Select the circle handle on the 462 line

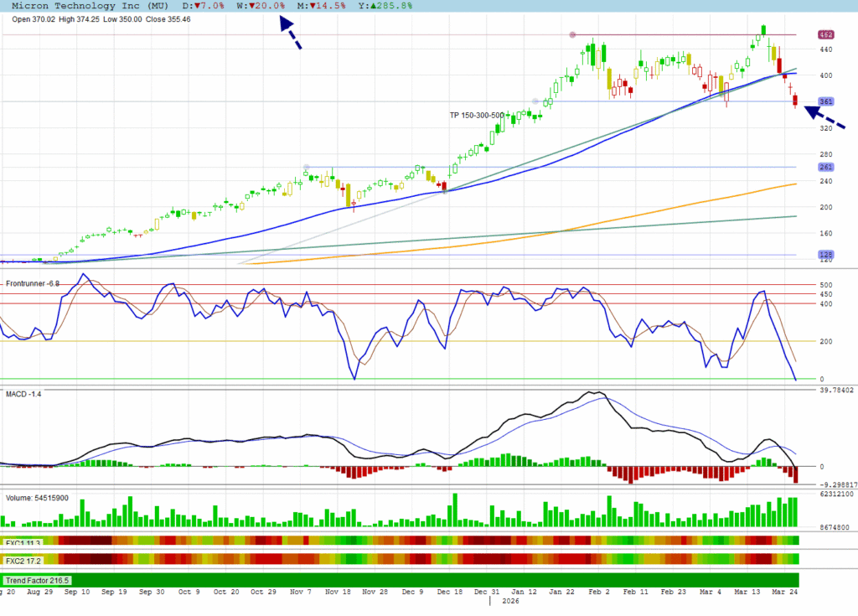[x=572, y=35]
